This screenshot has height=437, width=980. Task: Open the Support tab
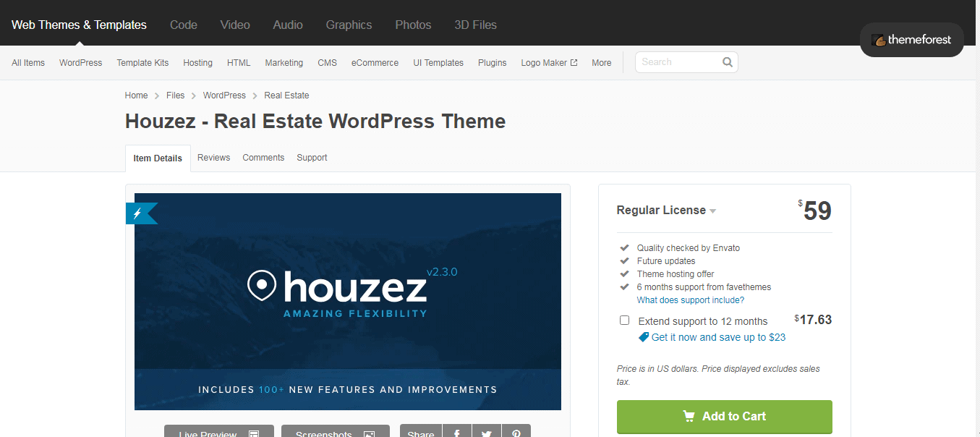312,158
